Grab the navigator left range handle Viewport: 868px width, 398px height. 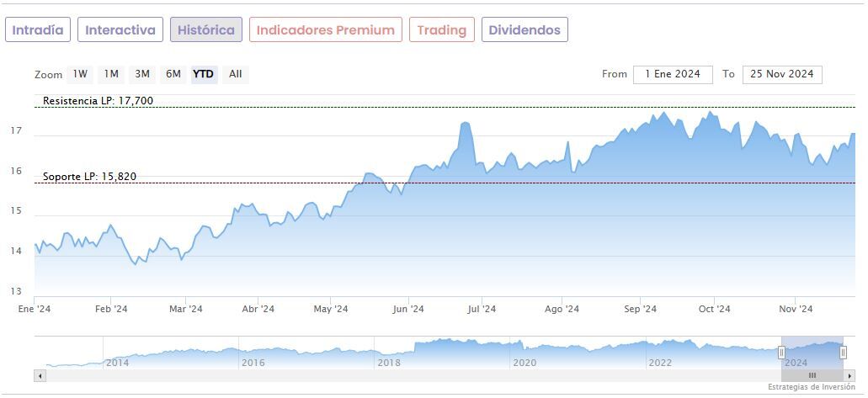[x=781, y=353]
